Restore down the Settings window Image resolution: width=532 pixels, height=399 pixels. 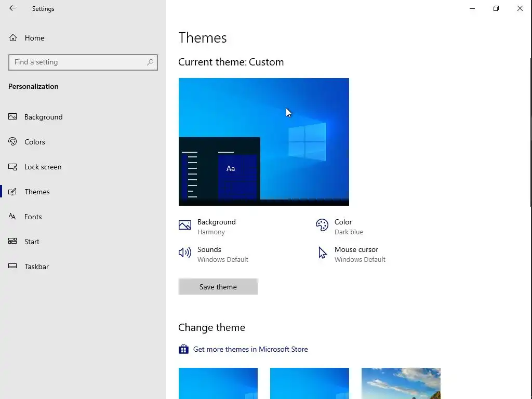pyautogui.click(x=496, y=8)
